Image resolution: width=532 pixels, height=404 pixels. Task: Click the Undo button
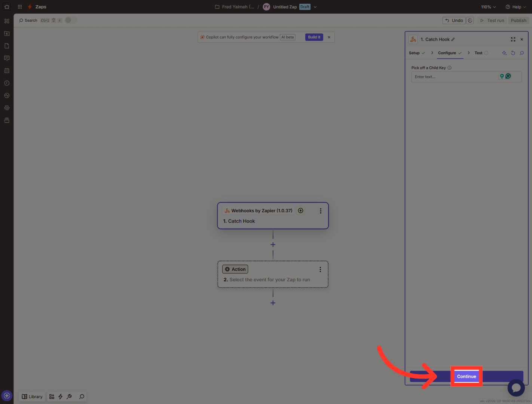click(454, 21)
